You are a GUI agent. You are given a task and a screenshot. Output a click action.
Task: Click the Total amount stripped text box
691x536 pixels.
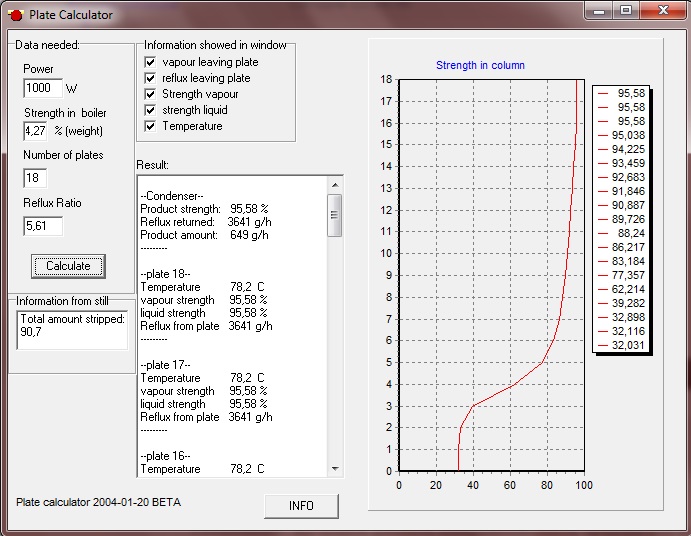(x=72, y=330)
